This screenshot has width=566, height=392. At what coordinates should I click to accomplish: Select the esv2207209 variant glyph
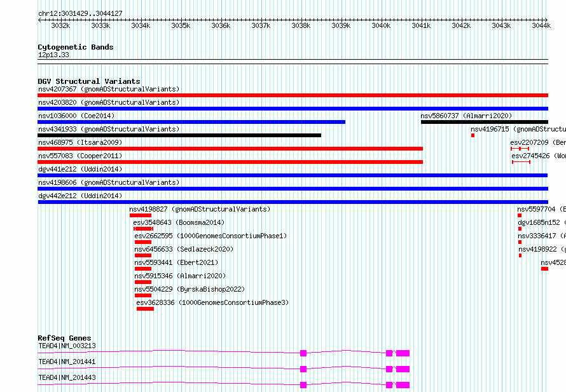point(520,149)
